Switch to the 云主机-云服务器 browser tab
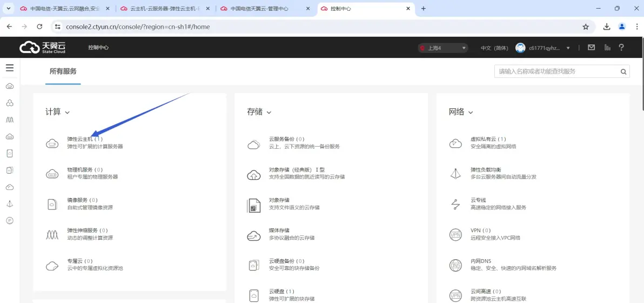The width and height of the screenshot is (644, 303). coord(165,9)
